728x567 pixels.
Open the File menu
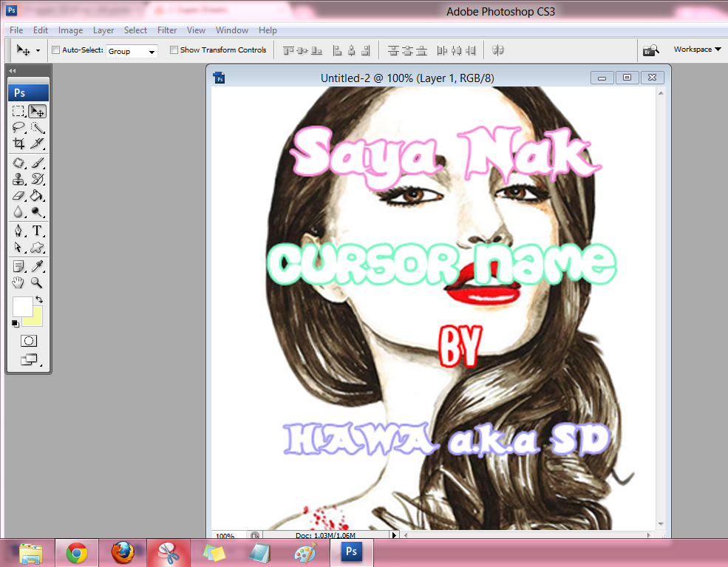pos(16,30)
